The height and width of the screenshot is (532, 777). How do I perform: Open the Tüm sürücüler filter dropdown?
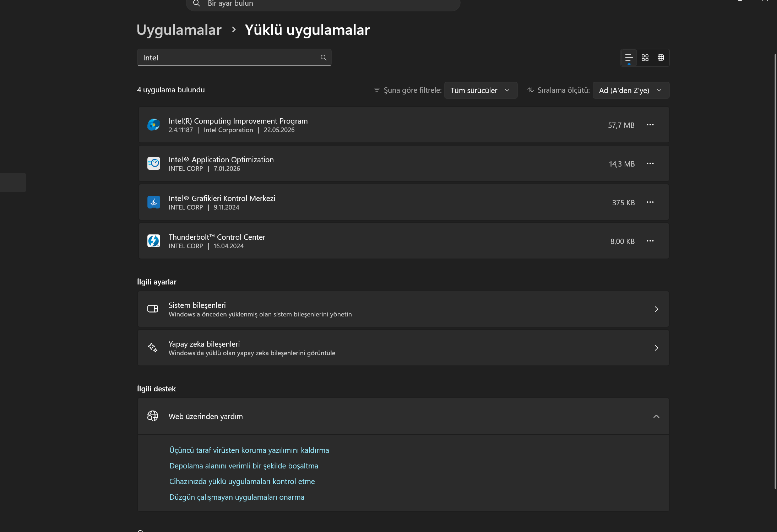(x=480, y=90)
